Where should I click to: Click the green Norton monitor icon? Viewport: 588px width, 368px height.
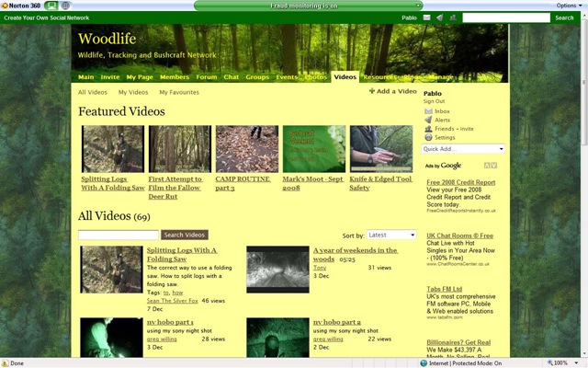[x=51, y=6]
